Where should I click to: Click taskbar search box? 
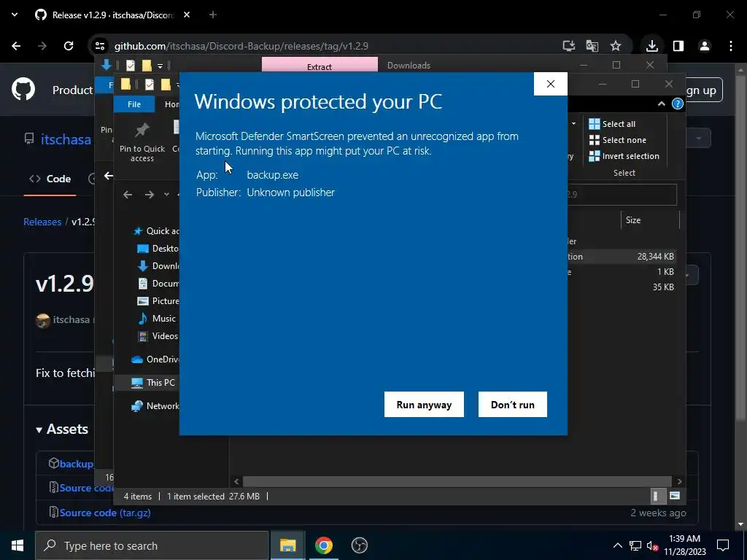click(x=152, y=545)
